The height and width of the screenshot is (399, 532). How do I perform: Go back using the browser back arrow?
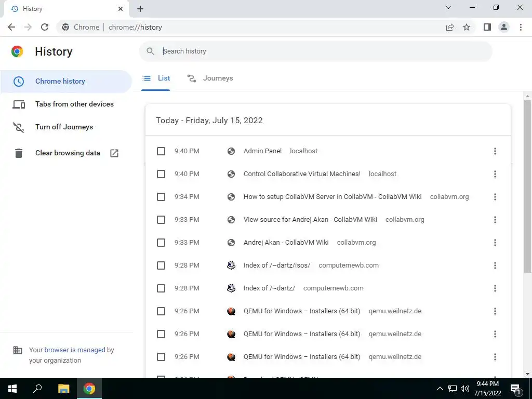(11, 27)
